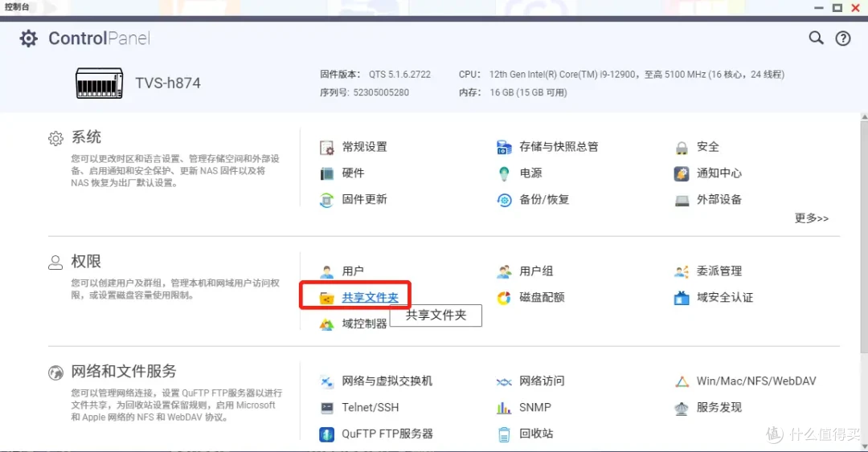Open the 通知中心 icon

click(682, 173)
